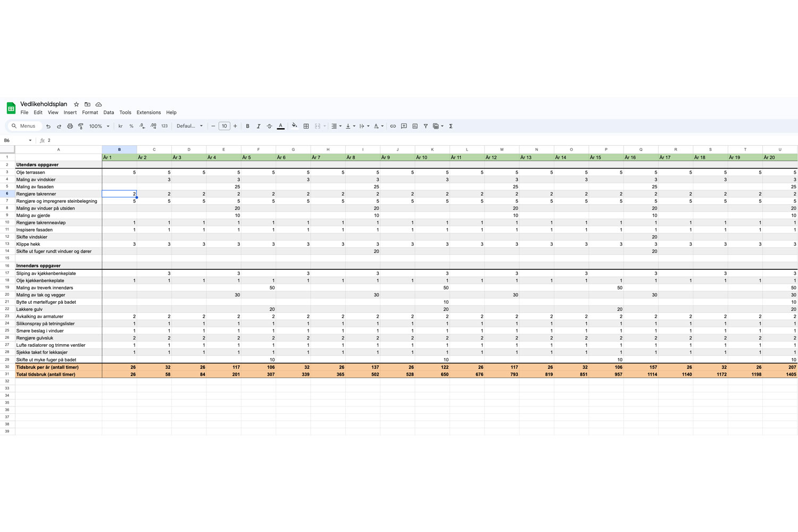This screenshot has height=532, width=798.
Task: Toggle bold formatting
Action: pos(247,126)
